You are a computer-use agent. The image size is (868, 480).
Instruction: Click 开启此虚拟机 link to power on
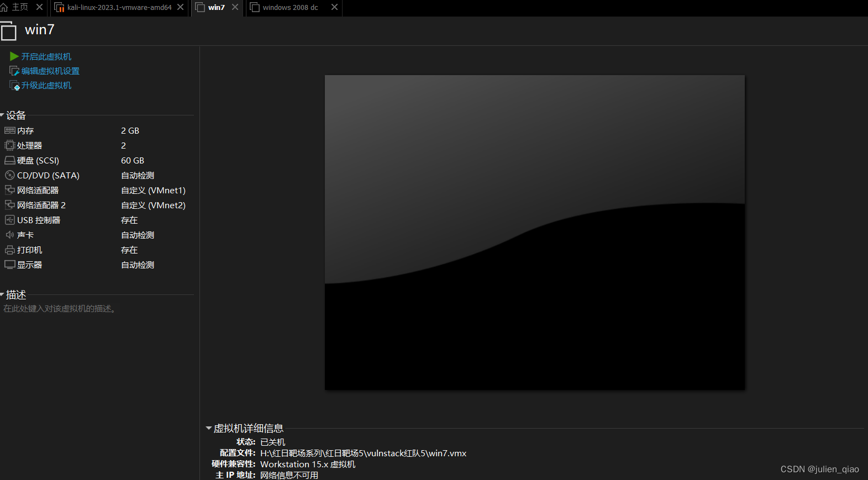click(x=46, y=56)
